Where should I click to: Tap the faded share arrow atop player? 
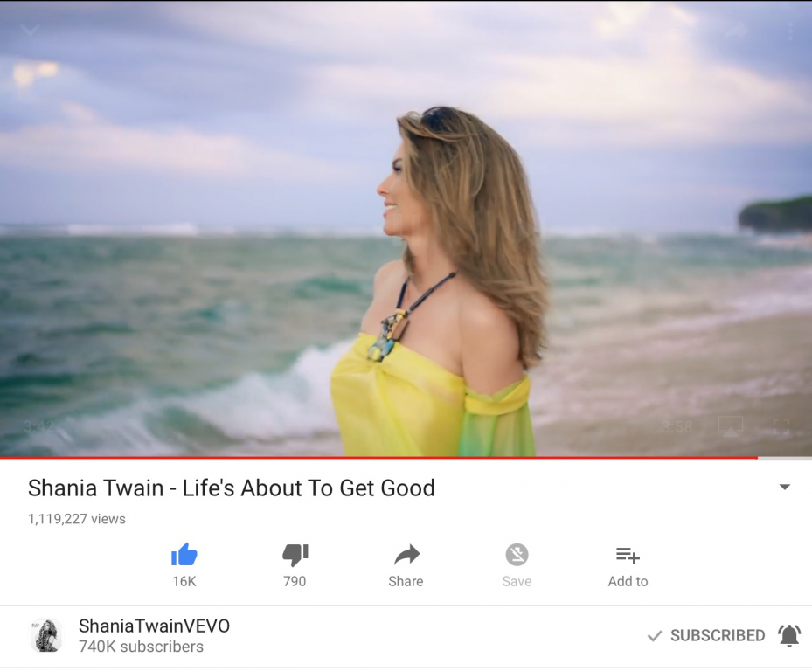(735, 31)
